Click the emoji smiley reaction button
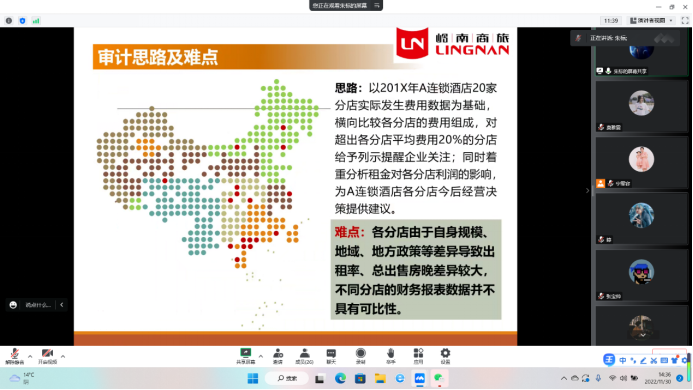693x390 pixels. [x=13, y=305]
